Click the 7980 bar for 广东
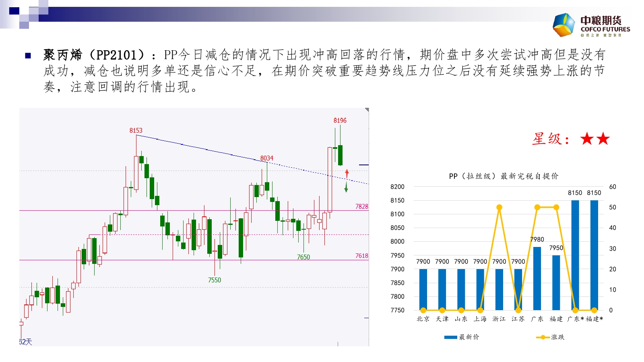This screenshot has width=644, height=362. (537, 278)
